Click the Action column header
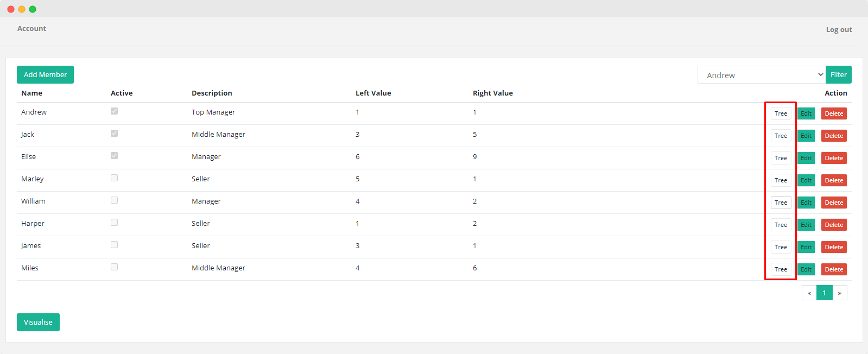The height and width of the screenshot is (354, 868). (836, 93)
